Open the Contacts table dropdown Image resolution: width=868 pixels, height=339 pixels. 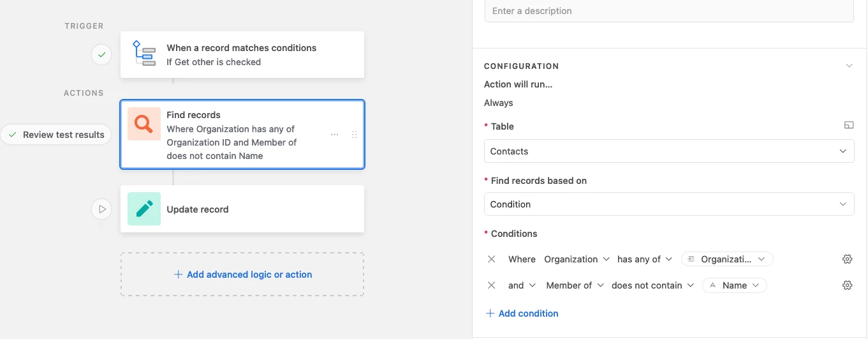pyautogui.click(x=669, y=151)
